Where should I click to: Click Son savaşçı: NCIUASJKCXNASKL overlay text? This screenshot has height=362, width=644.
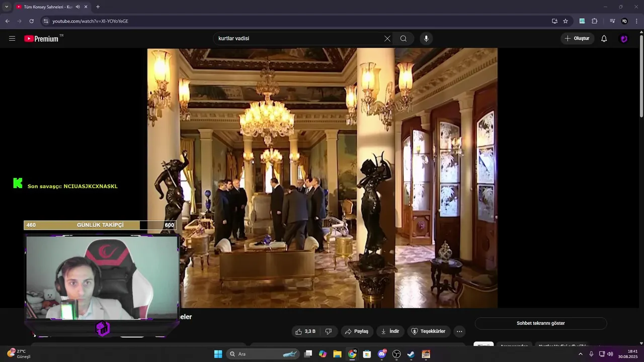tap(72, 187)
